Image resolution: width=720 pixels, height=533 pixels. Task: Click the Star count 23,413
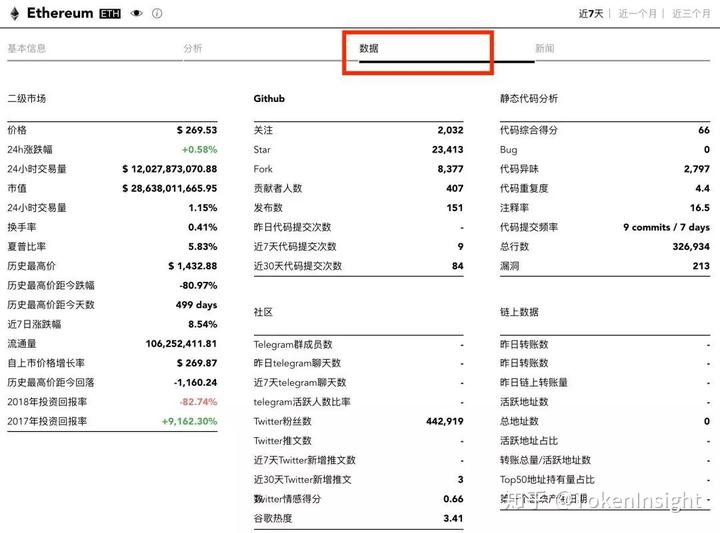tap(448, 150)
